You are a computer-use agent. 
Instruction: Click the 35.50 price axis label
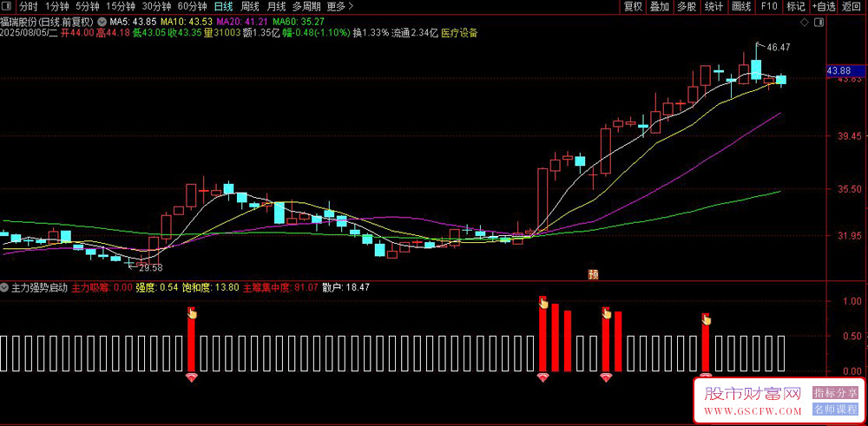(849, 189)
